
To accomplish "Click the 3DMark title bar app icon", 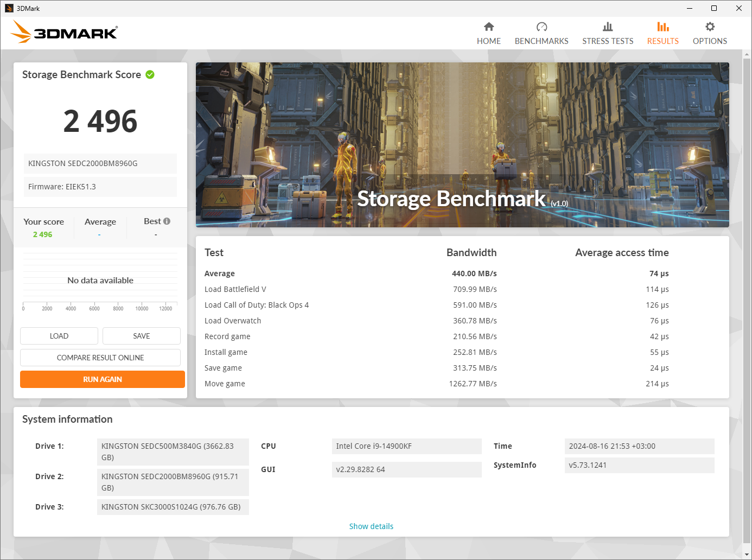I will coord(9,8).
